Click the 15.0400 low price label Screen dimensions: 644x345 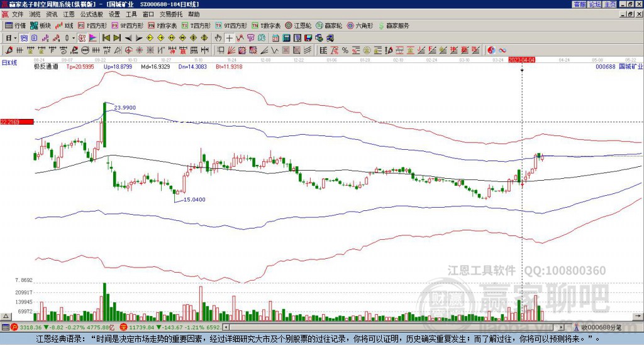(x=194, y=200)
